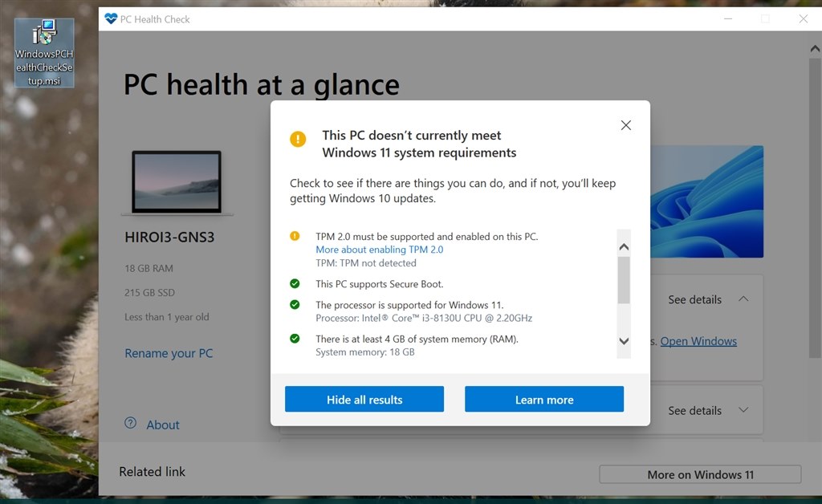Click the Secure Boot green check icon
The height and width of the screenshot is (504, 822).
tap(295, 283)
